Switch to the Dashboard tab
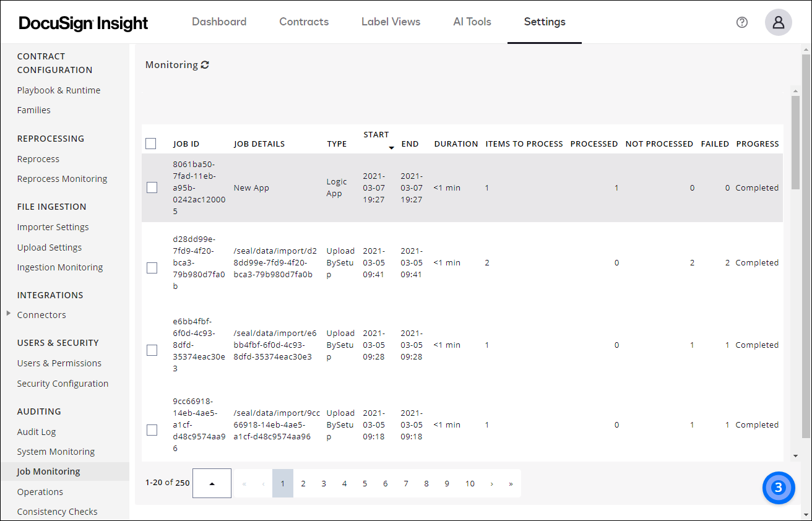This screenshot has height=521, width=812. click(219, 22)
